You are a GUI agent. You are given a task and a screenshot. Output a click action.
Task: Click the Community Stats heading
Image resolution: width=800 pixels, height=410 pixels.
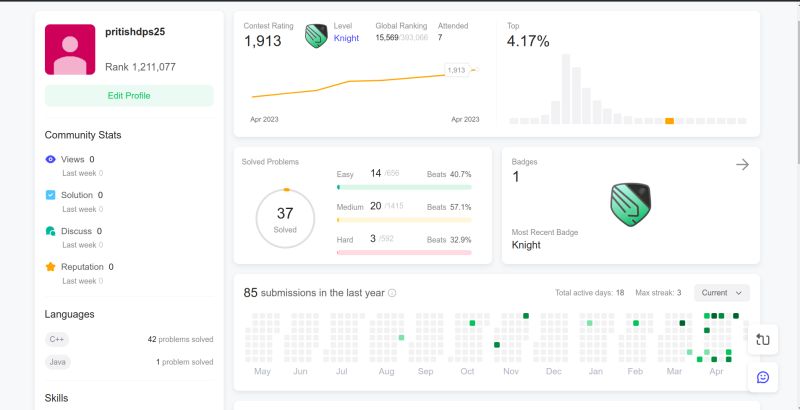[83, 135]
